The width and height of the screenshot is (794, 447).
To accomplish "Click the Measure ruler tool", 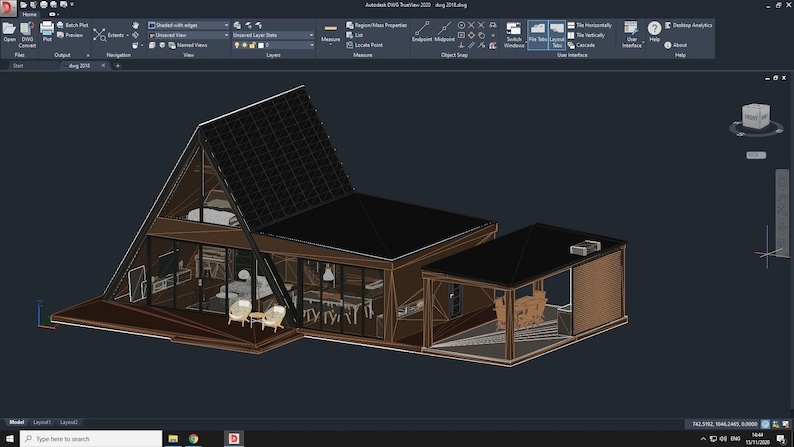I will coord(330,32).
